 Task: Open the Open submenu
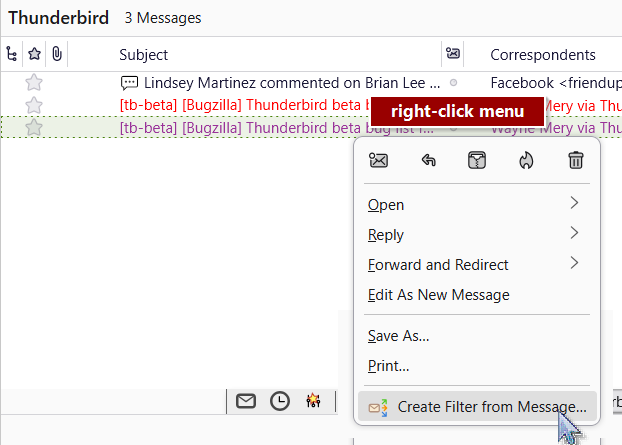(477, 205)
